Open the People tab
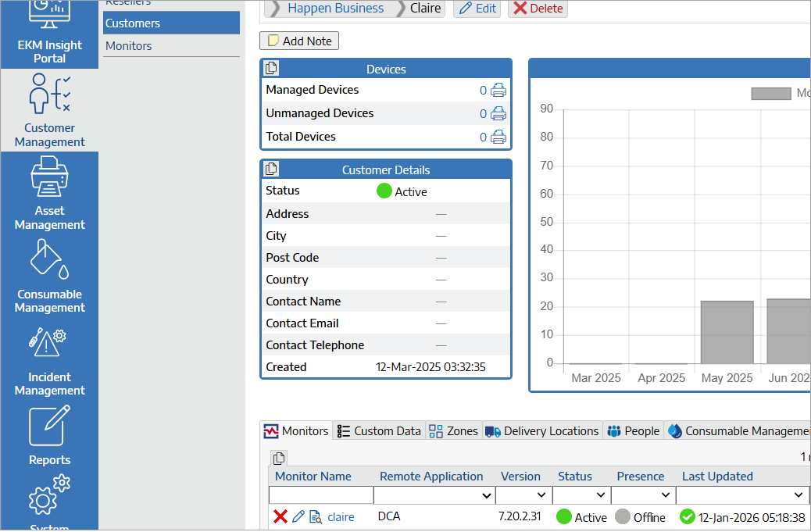 (x=633, y=430)
